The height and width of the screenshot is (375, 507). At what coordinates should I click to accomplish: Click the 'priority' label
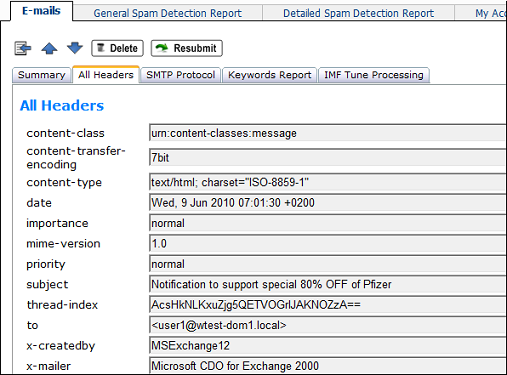coord(46,264)
